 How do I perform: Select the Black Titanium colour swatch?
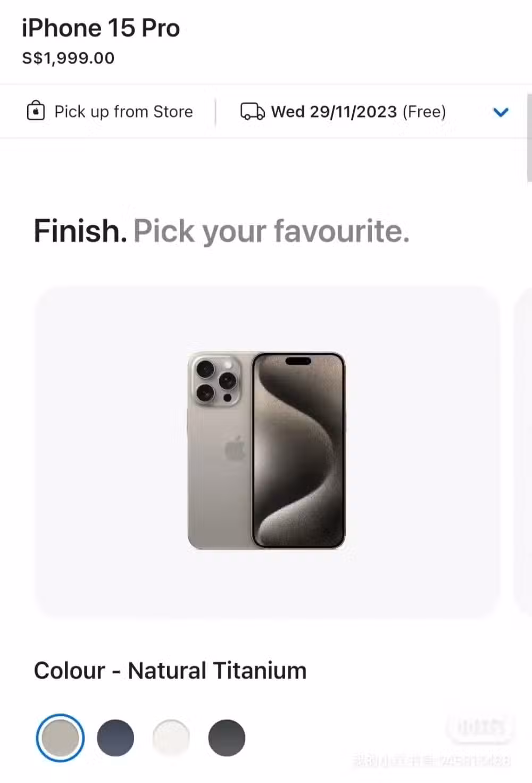[x=227, y=738]
